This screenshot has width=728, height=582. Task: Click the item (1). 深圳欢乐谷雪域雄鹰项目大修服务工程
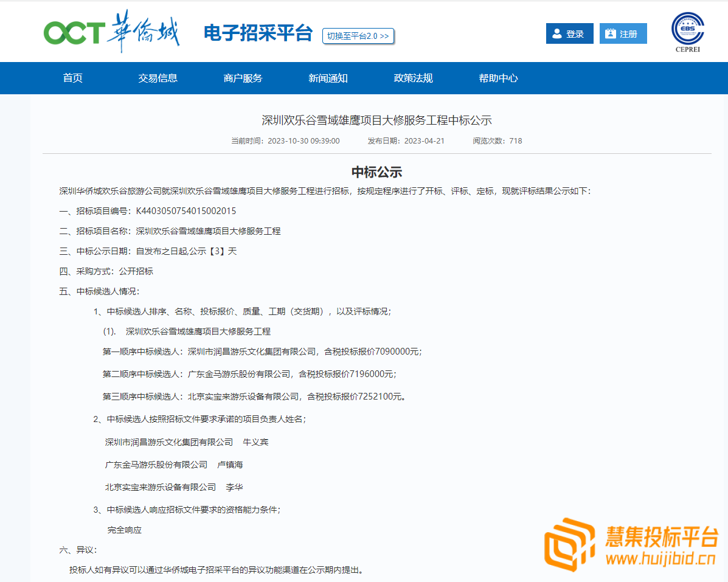187,331
